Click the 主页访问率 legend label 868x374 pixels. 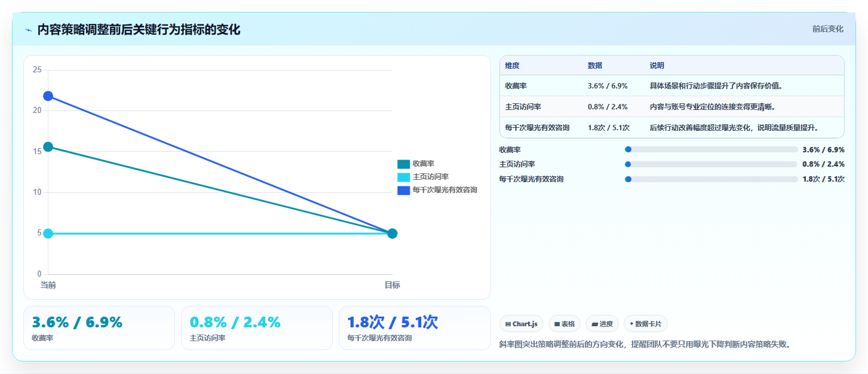tap(431, 177)
